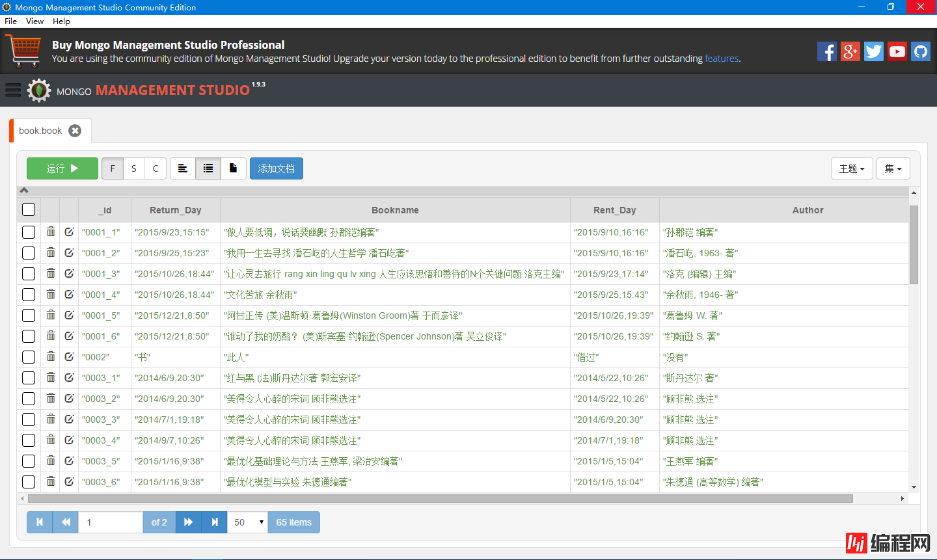Open the Help menu
This screenshot has height=560, width=937.
click(61, 21)
